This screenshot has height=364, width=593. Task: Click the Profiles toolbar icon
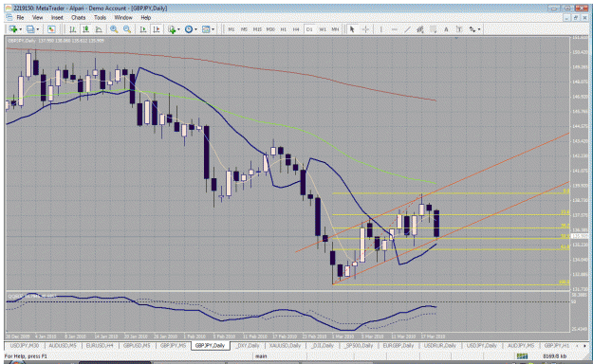[30, 29]
